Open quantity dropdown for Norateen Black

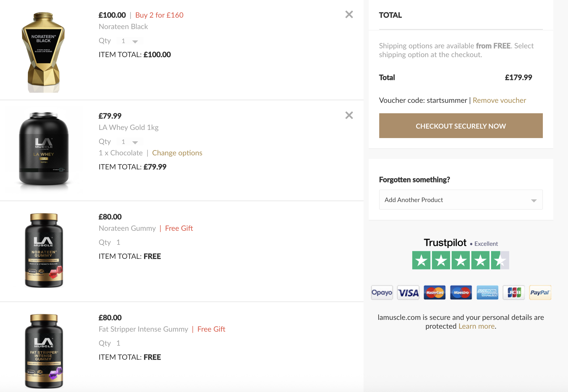click(x=130, y=41)
